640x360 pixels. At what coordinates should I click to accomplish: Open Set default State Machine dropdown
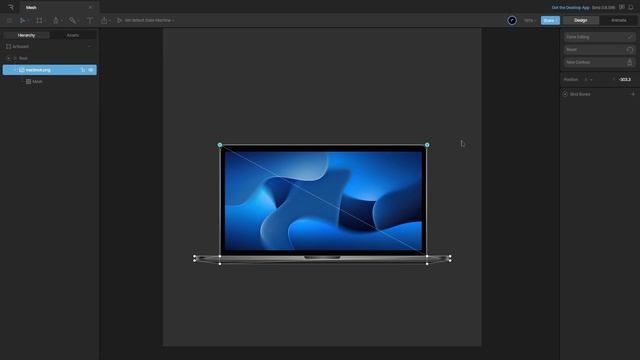click(149, 20)
